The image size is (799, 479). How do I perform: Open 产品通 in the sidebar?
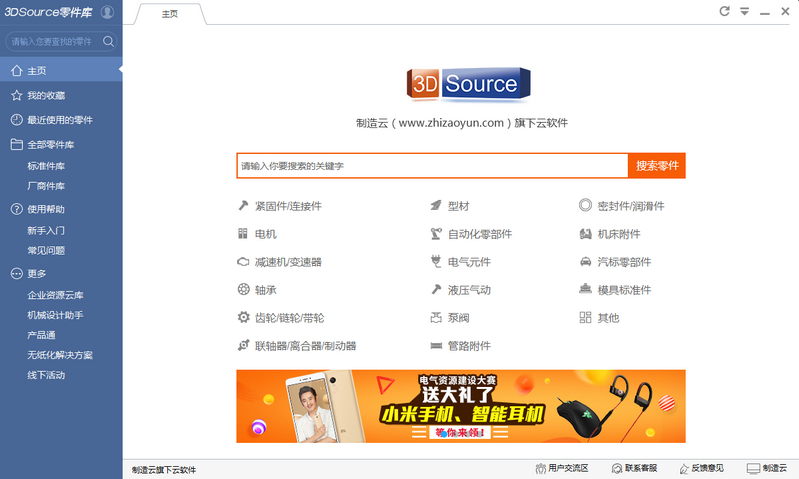pyautogui.click(x=41, y=335)
